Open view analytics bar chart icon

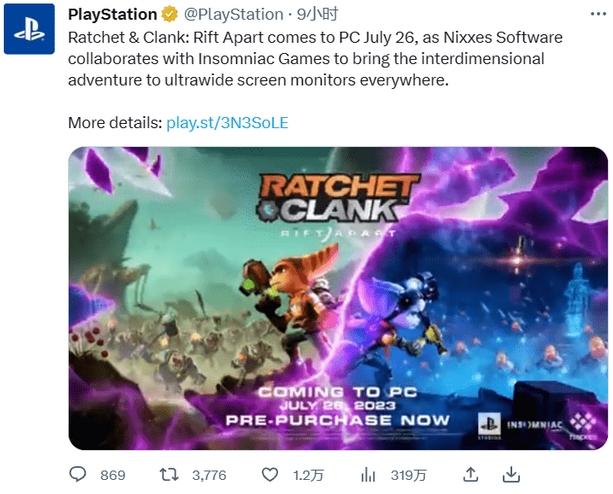368,473
